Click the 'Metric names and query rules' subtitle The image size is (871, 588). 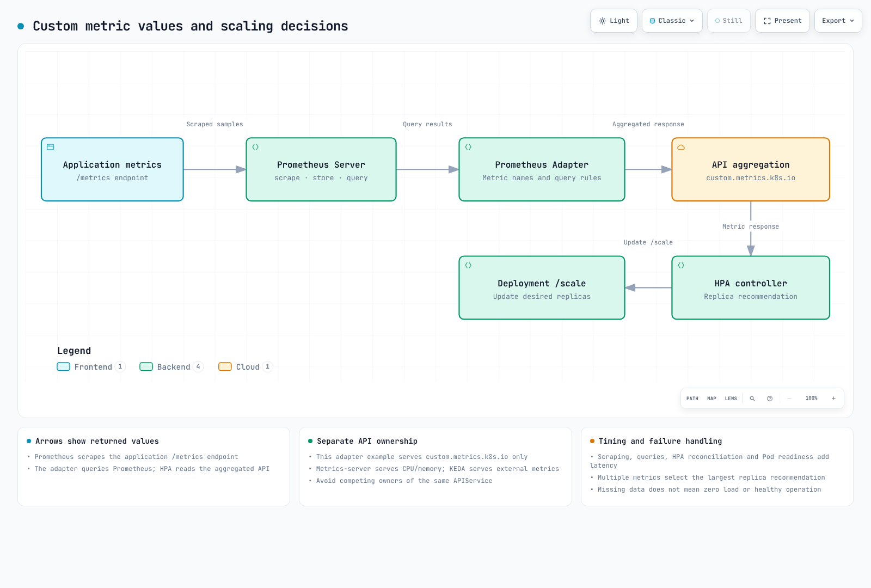(542, 178)
